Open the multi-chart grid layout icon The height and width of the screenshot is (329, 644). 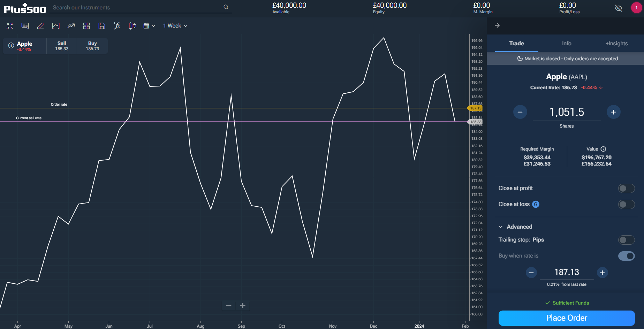coord(86,26)
